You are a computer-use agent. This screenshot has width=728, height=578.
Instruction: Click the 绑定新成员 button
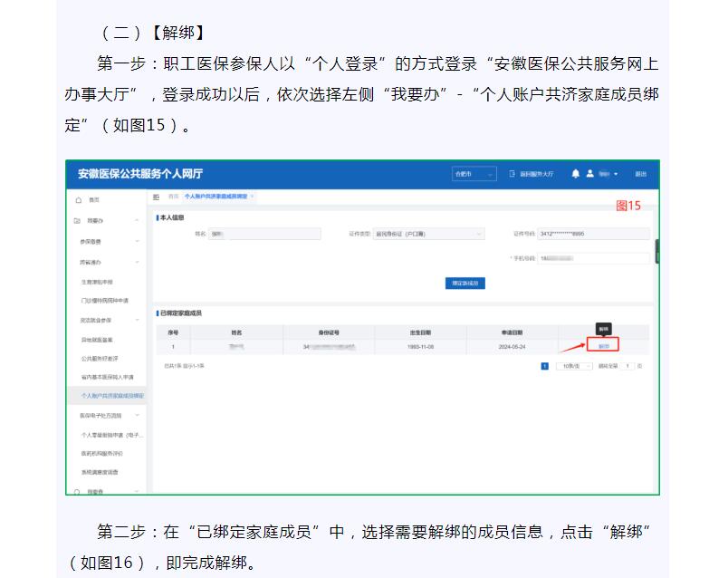tap(468, 283)
